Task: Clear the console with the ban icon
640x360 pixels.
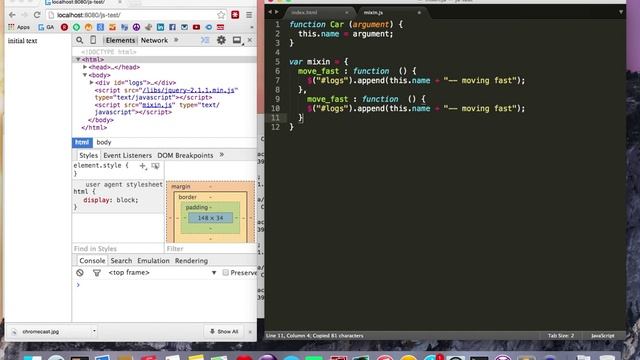Action: (80, 273)
